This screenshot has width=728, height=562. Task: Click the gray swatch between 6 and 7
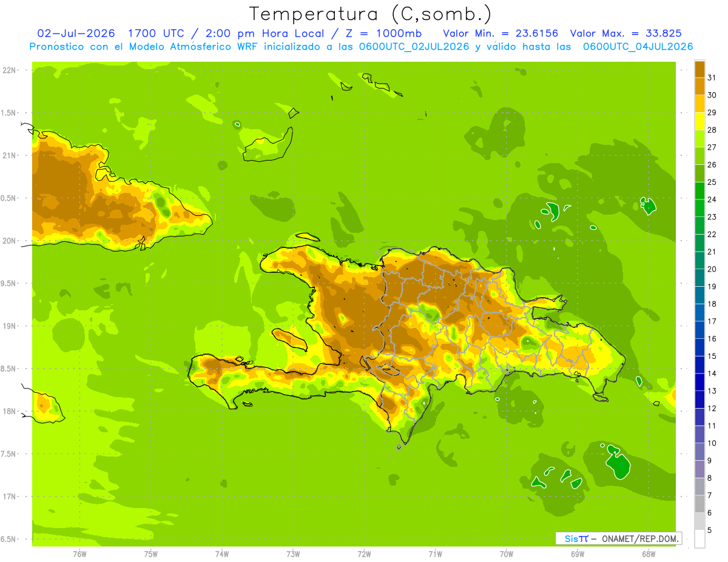699,504
